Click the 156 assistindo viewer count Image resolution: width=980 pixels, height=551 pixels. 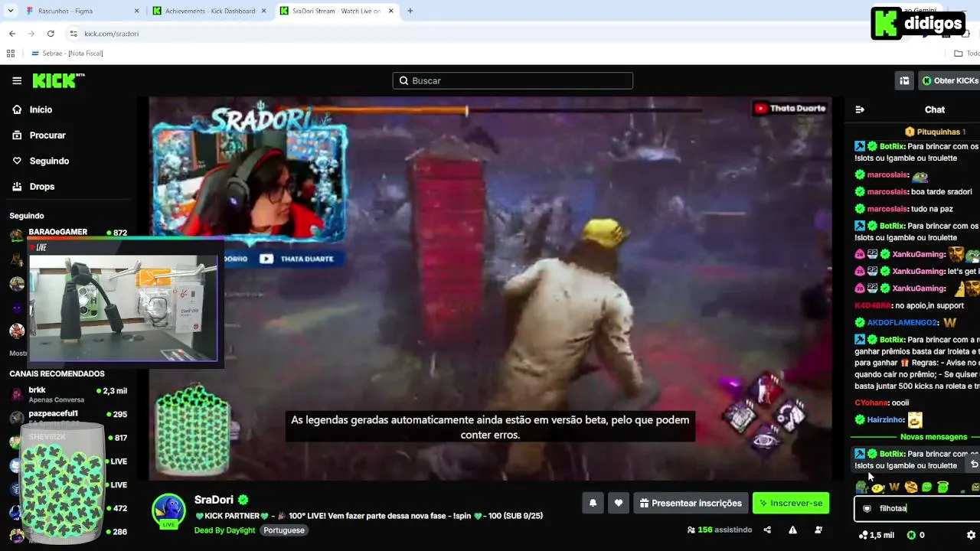coord(720,530)
